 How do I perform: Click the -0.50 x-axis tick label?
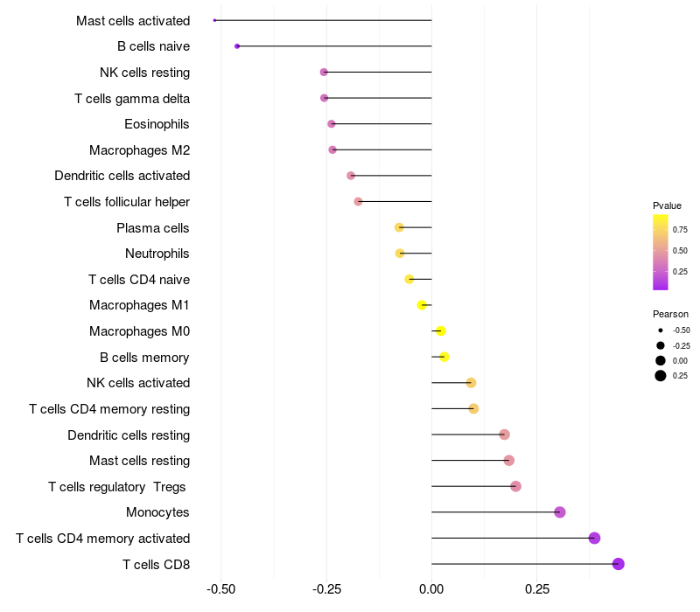click(220, 589)
